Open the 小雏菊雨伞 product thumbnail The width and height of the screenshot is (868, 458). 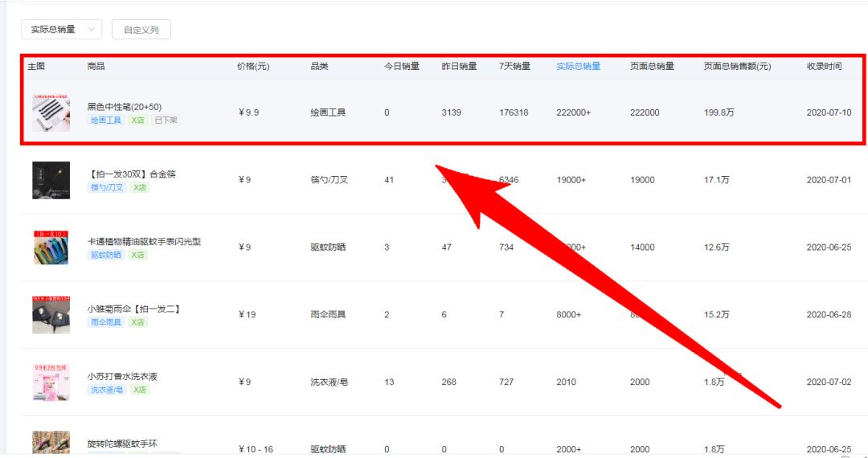[x=51, y=315]
